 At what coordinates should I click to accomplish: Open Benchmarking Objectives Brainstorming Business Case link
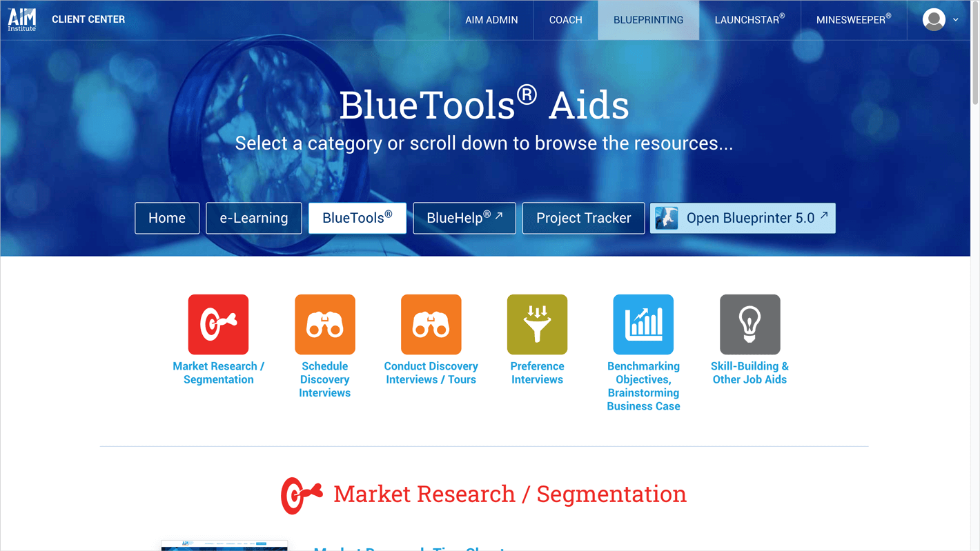point(643,386)
